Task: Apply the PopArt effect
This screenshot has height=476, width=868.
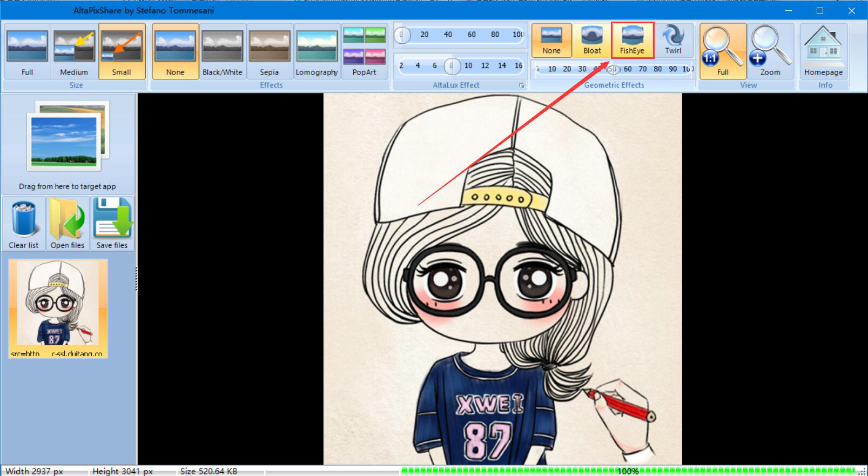Action: 364,52
